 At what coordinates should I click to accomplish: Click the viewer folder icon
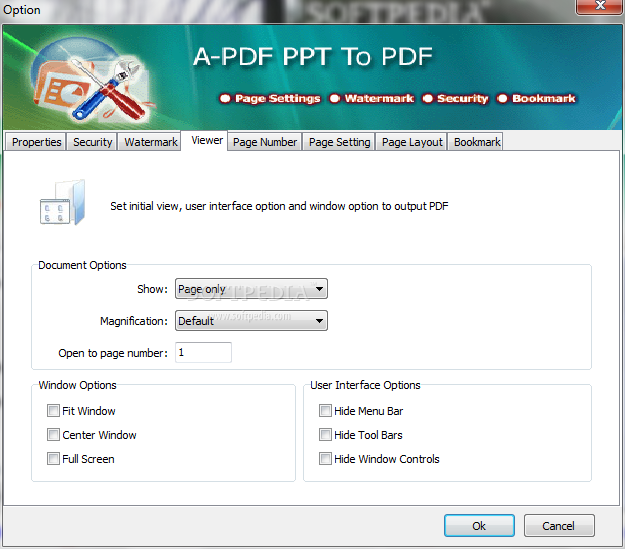(63, 202)
